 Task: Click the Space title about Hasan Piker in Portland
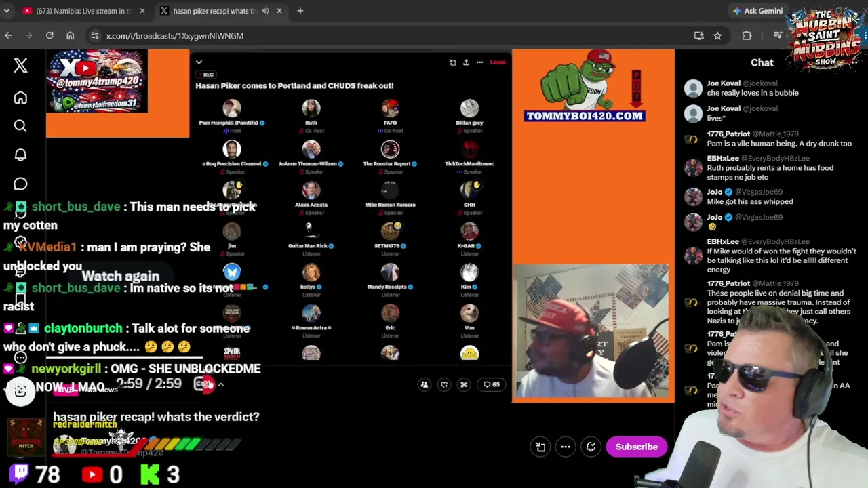294,85
